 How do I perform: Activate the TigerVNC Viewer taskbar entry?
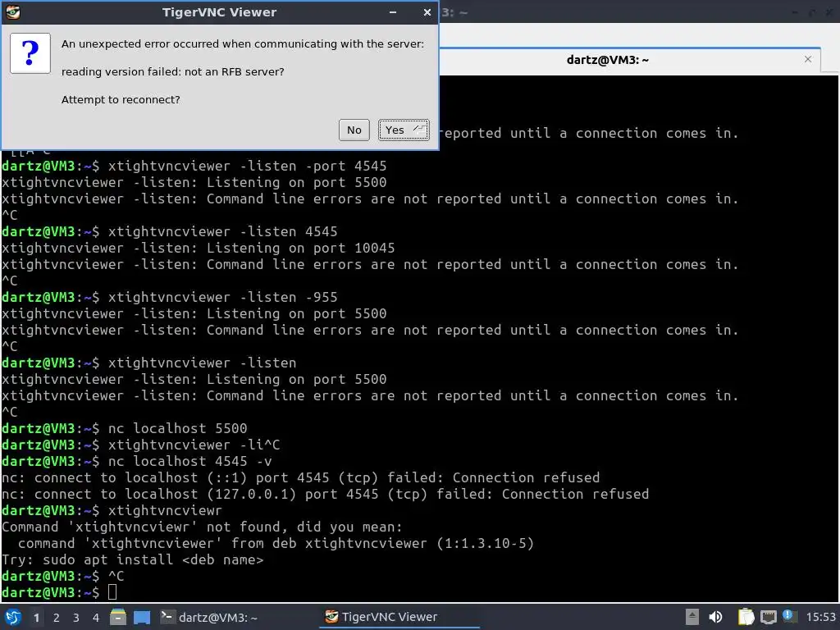coord(399,617)
